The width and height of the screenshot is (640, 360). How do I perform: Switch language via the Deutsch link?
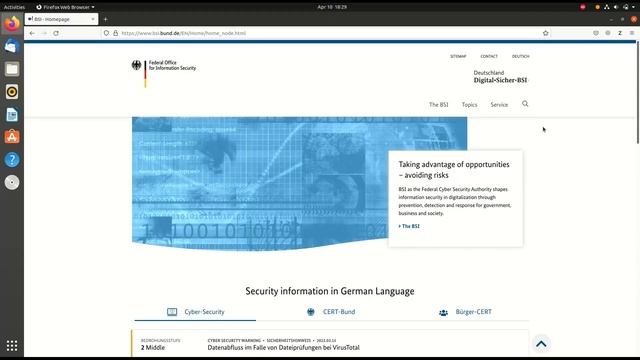tap(520, 56)
